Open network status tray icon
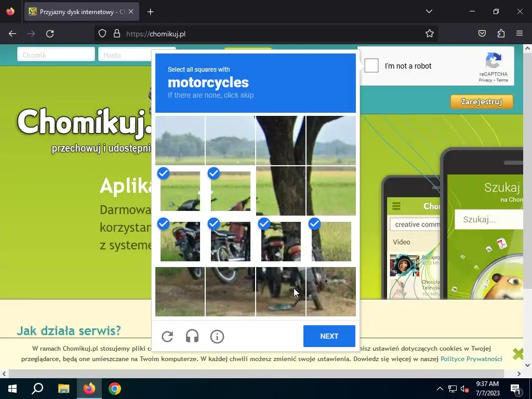Viewport: 532px width, 399px height. [x=453, y=389]
